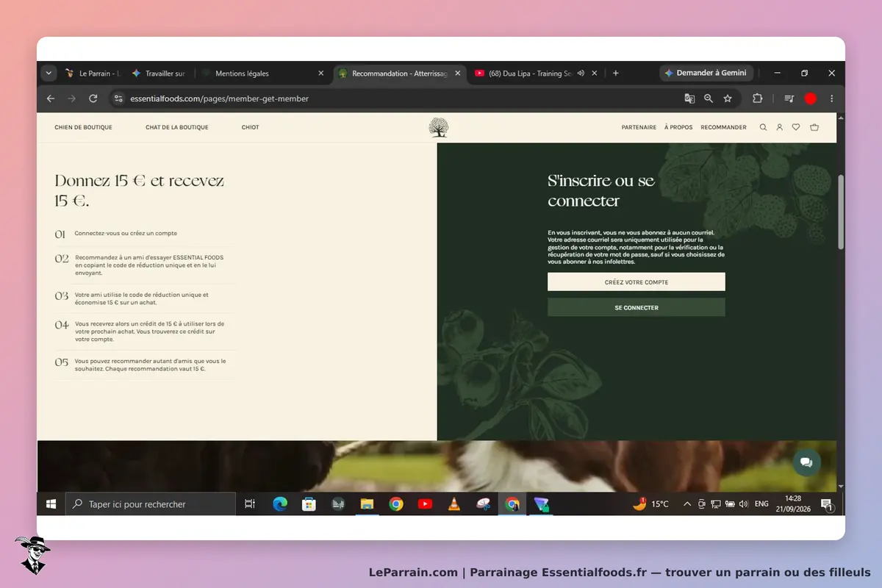Screen dimensions: 882x588
Task: Click the page vertical scrollbar
Action: click(x=841, y=212)
